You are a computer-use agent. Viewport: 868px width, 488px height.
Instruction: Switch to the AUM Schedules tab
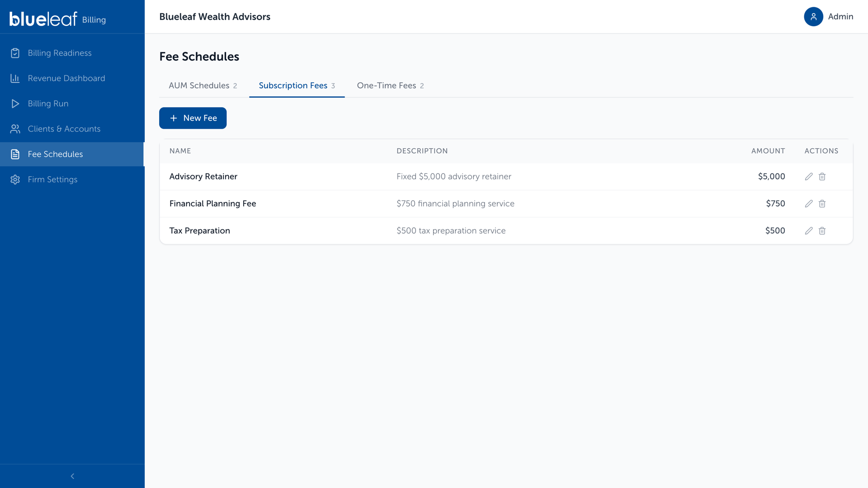pyautogui.click(x=203, y=85)
